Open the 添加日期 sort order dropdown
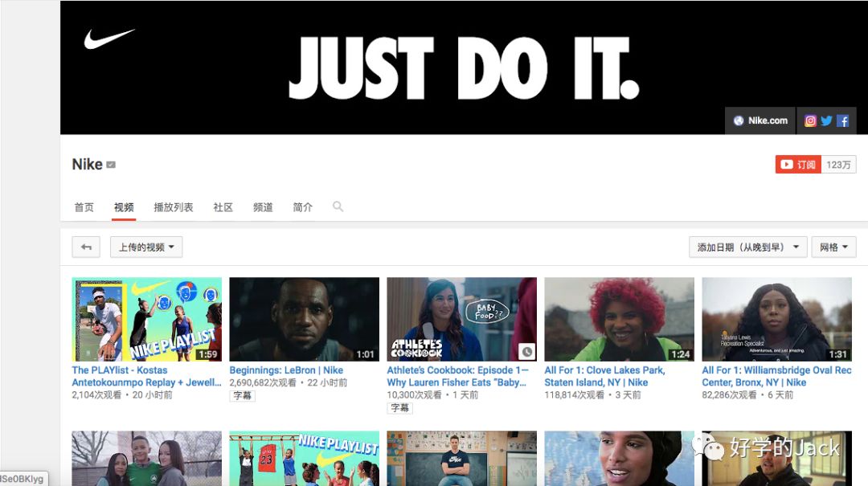Image resolution: width=868 pixels, height=486 pixels. (x=747, y=247)
